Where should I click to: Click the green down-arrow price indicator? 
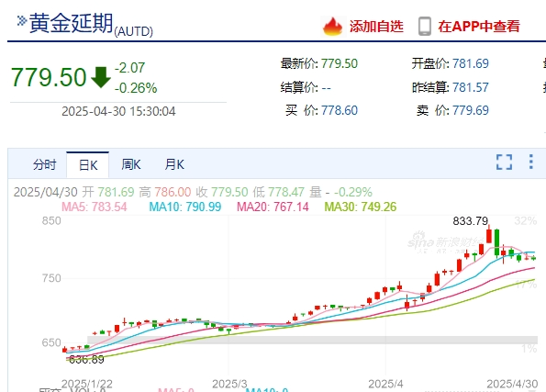101,77
